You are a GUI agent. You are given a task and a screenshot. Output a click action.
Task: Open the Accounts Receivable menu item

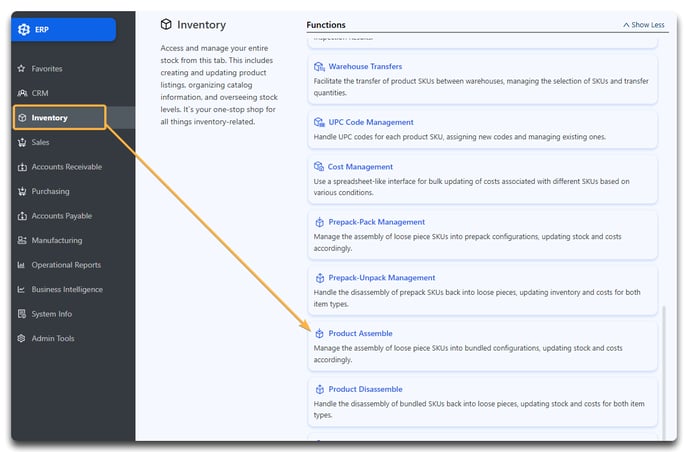click(x=67, y=167)
